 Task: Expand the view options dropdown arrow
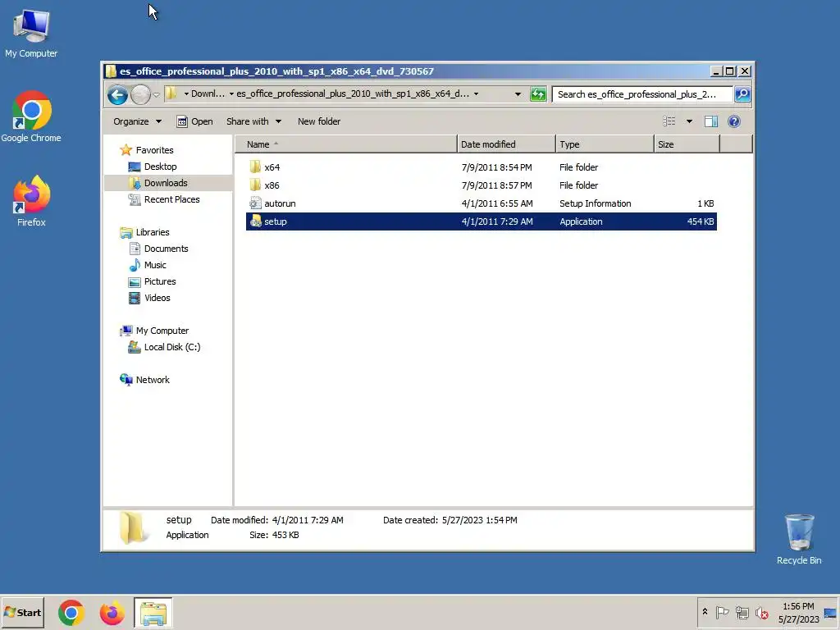(689, 121)
